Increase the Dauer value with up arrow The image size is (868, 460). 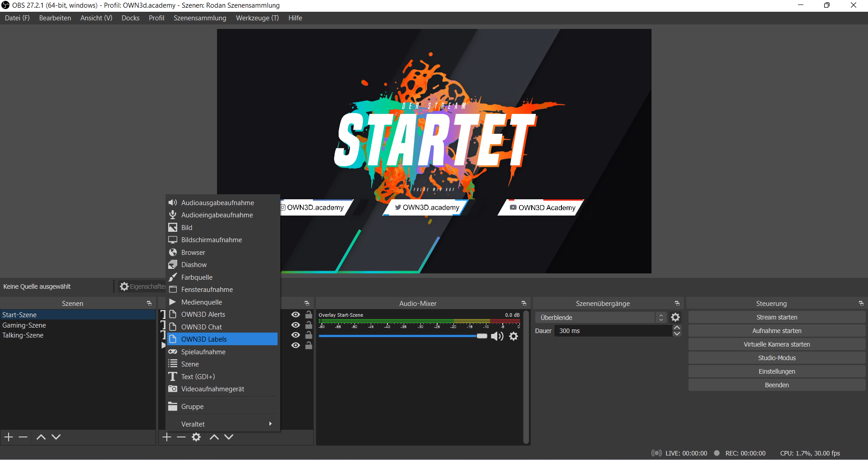click(x=677, y=328)
